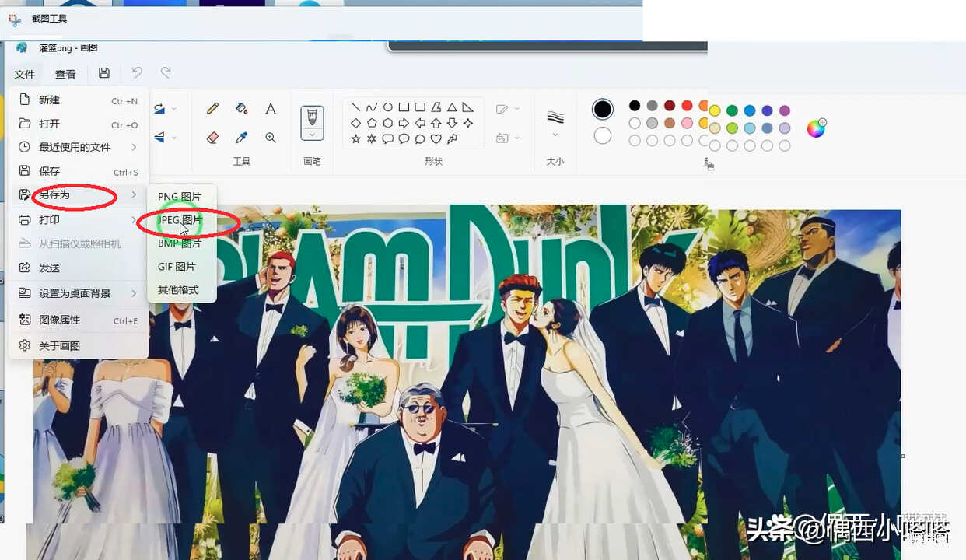The image size is (966, 560).
Task: Select the Pencil tool
Action: pyautogui.click(x=212, y=109)
